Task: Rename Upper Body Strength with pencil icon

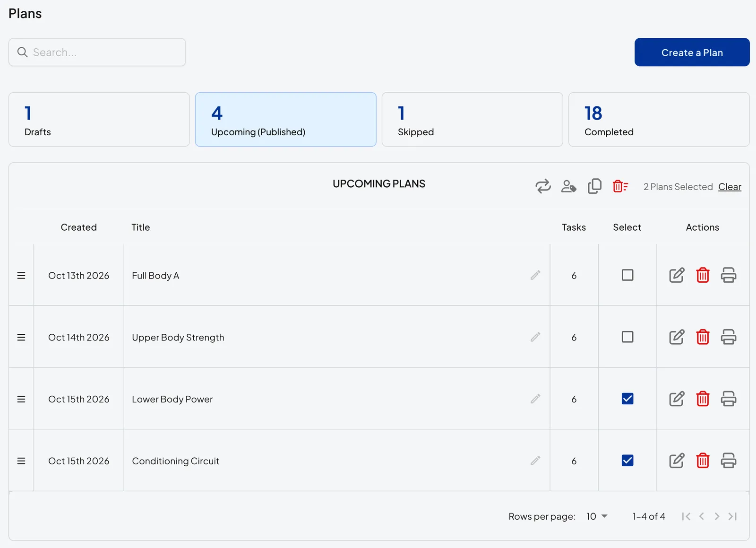Action: [535, 337]
